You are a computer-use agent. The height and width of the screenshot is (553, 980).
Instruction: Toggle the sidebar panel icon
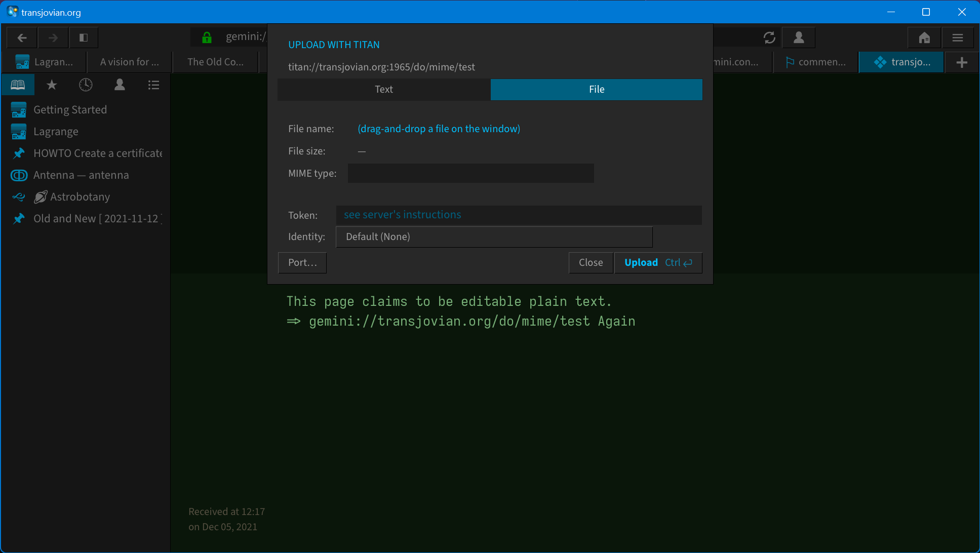(84, 37)
